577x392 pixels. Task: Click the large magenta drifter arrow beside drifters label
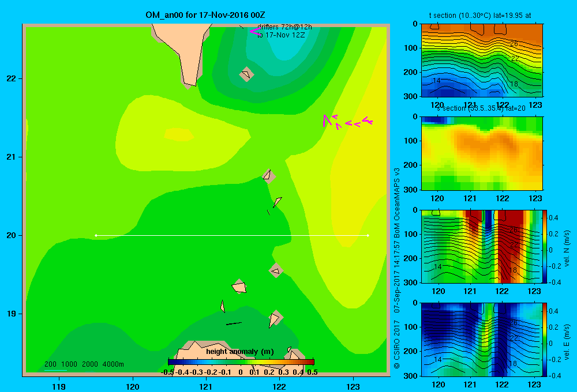coord(255,31)
